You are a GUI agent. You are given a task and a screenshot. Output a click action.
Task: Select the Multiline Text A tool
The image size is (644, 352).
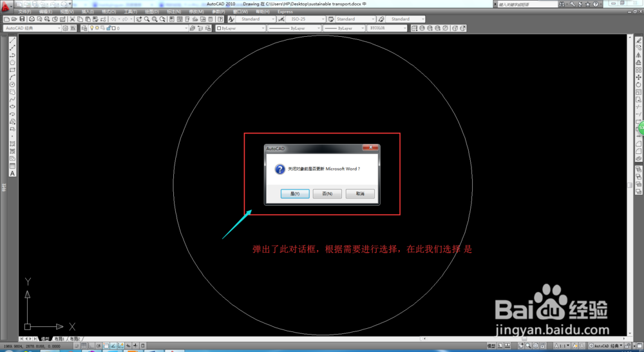(x=12, y=173)
